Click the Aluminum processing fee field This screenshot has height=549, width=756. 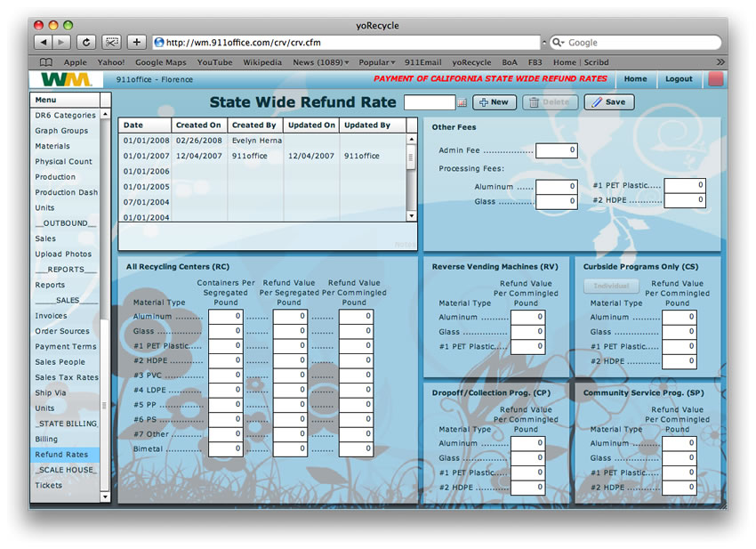point(557,187)
